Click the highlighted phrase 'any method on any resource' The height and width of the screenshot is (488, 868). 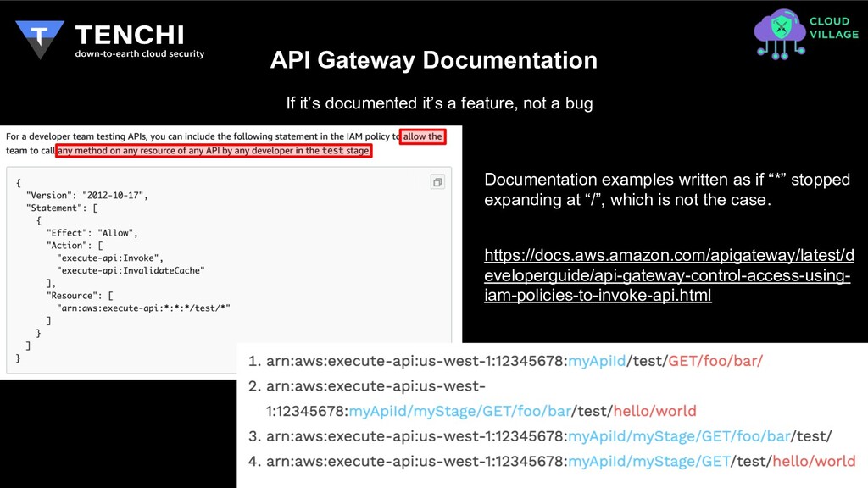pyautogui.click(x=214, y=151)
